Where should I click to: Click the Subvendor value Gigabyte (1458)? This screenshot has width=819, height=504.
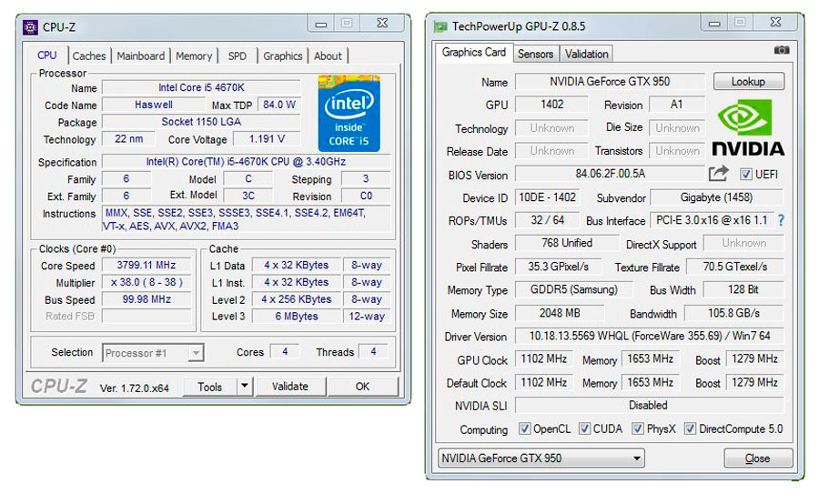point(716,197)
